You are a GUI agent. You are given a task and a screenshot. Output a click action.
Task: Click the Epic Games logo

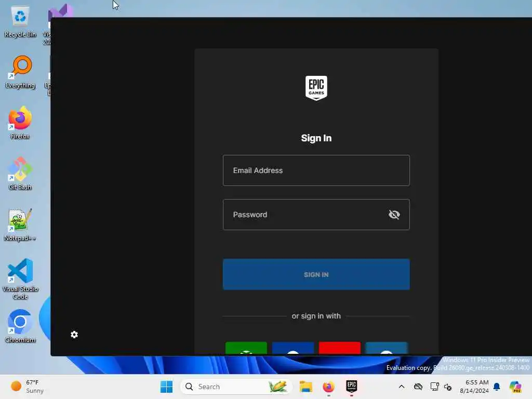coord(316,88)
